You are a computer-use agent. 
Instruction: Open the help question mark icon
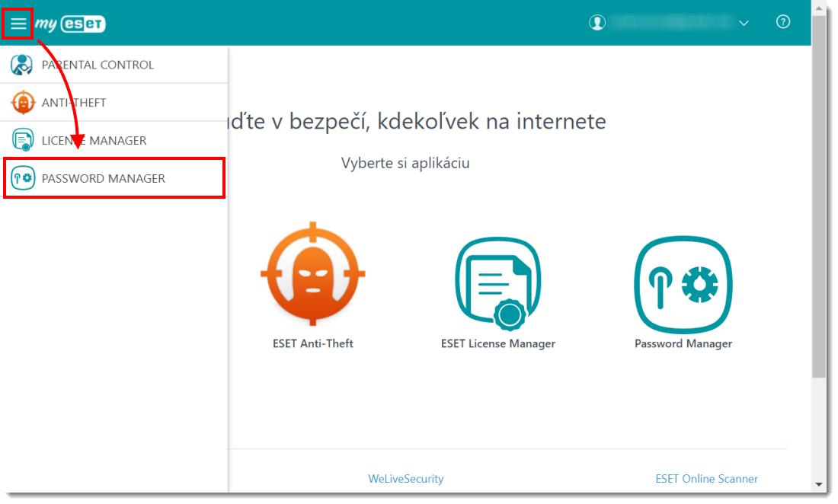click(x=782, y=22)
